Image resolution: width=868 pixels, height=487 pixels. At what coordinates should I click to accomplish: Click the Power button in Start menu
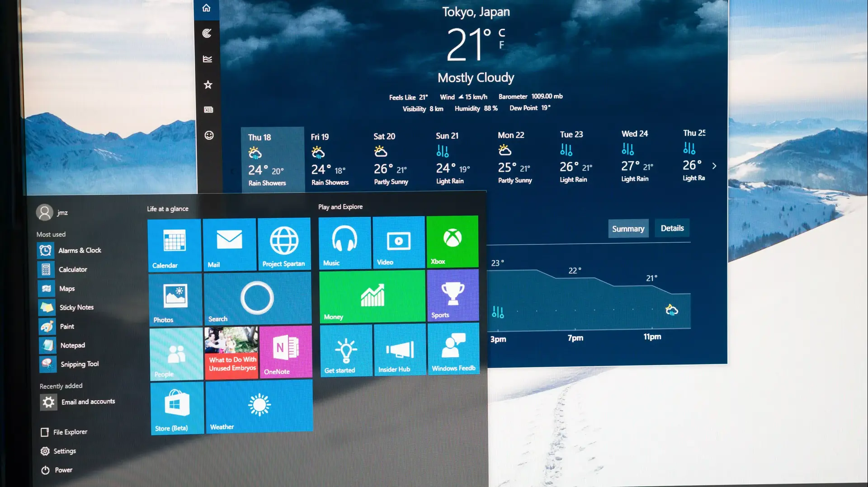tap(57, 470)
